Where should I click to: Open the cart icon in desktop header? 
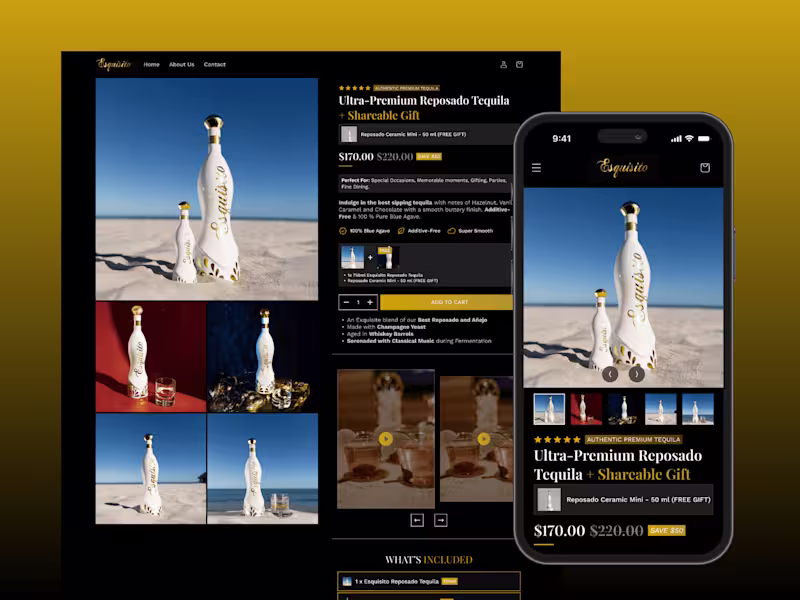(519, 65)
